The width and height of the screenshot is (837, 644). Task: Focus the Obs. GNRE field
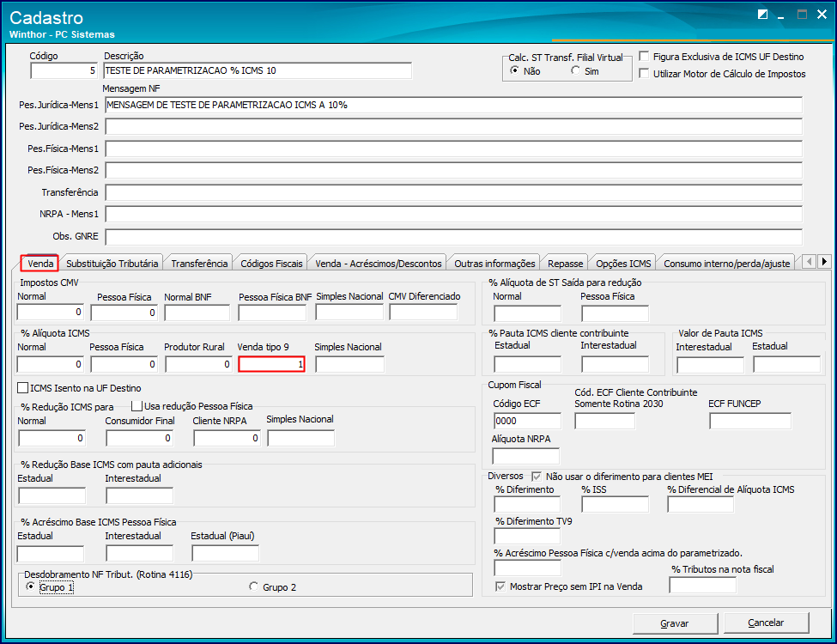click(454, 236)
